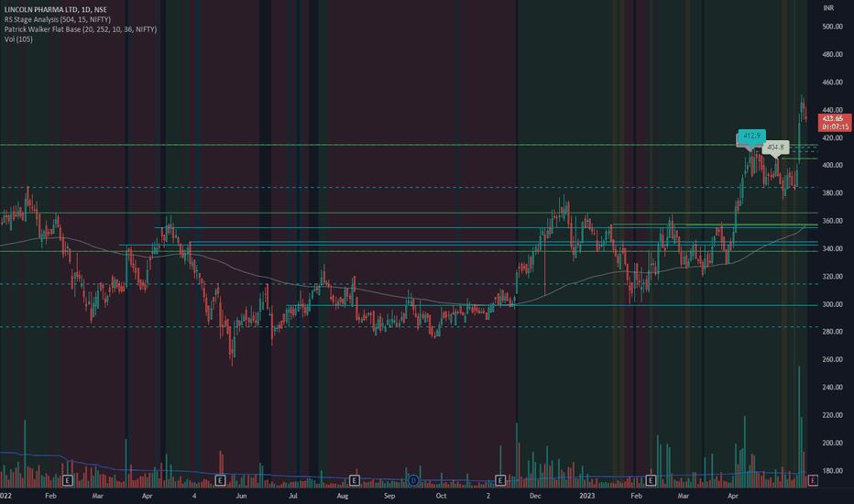Image resolution: width=854 pixels, height=504 pixels.
Task: Click the 2023 label on time axis
Action: pyautogui.click(x=586, y=496)
